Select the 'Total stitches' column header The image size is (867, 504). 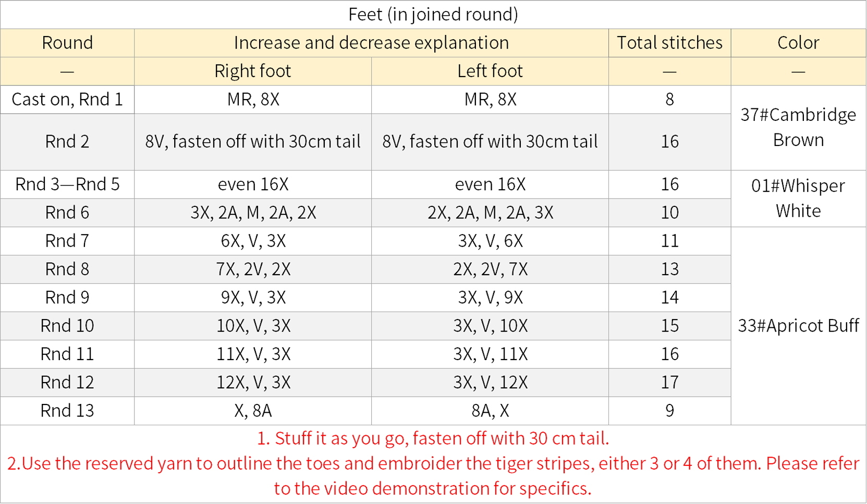click(x=669, y=43)
